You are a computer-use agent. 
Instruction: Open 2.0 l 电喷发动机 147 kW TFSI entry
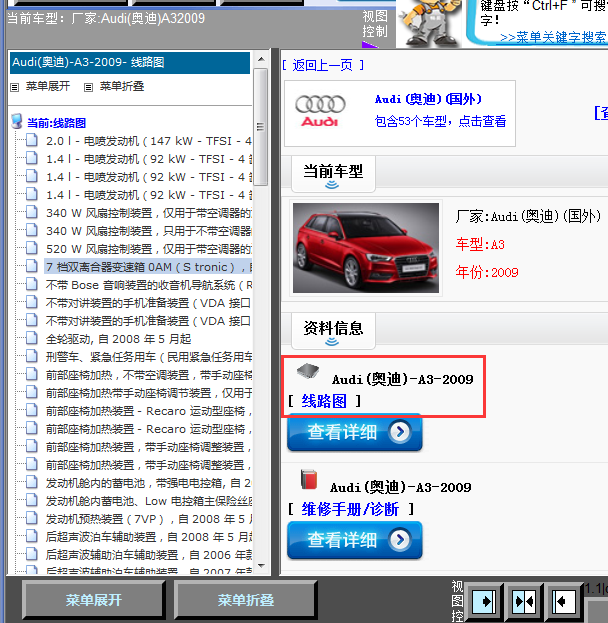149,141
